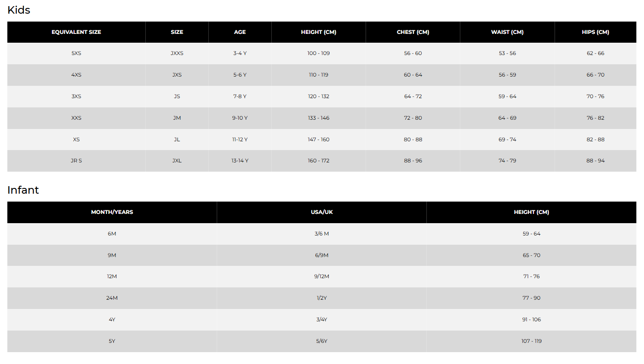Click the AGE column header
Image resolution: width=644 pixels, height=364 pixels.
(240, 32)
